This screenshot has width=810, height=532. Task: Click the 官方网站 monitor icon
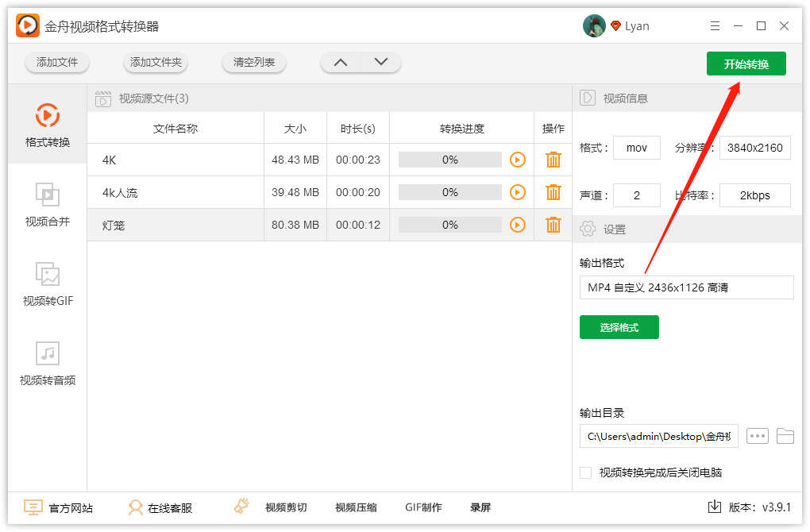click(33, 507)
